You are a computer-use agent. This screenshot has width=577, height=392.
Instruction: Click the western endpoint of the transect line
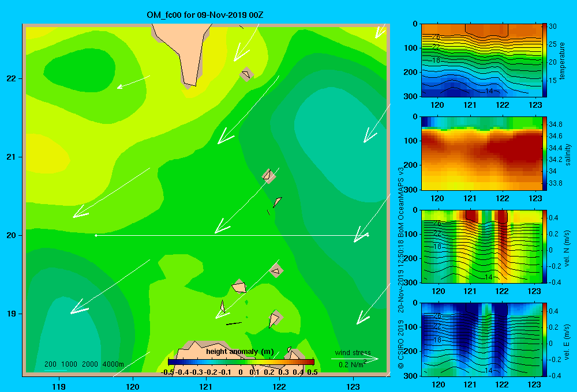point(96,235)
